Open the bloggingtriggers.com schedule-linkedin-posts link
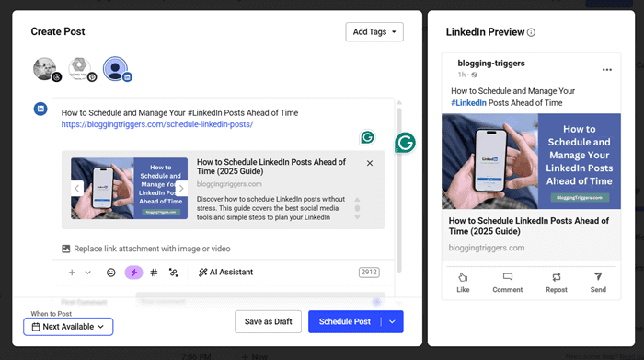 (x=157, y=124)
